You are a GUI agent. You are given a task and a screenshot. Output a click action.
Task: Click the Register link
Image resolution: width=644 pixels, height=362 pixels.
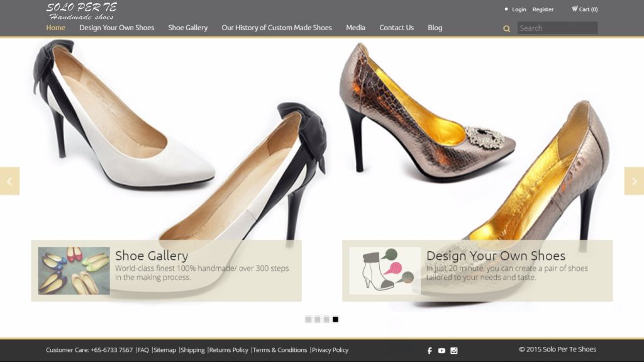tap(543, 9)
